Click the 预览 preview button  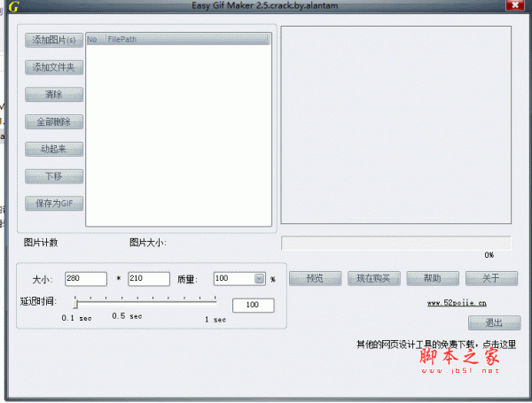coord(315,278)
